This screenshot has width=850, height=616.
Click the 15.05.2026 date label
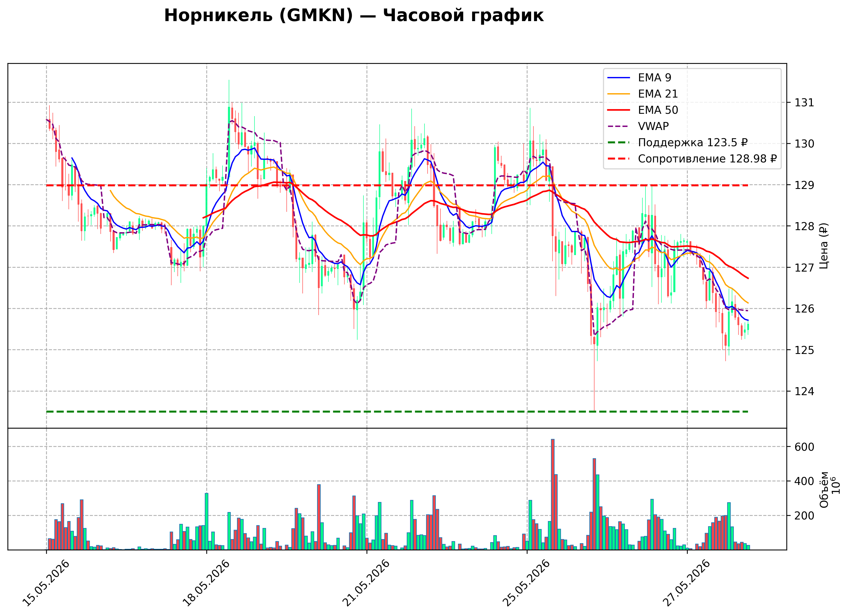tap(45, 583)
